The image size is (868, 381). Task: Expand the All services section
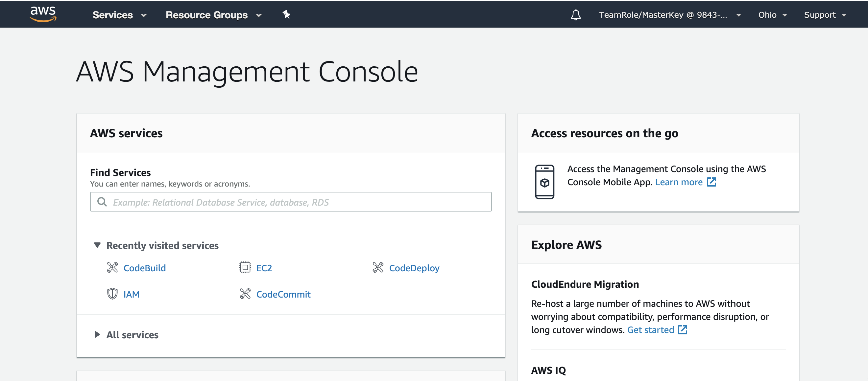pyautogui.click(x=97, y=335)
